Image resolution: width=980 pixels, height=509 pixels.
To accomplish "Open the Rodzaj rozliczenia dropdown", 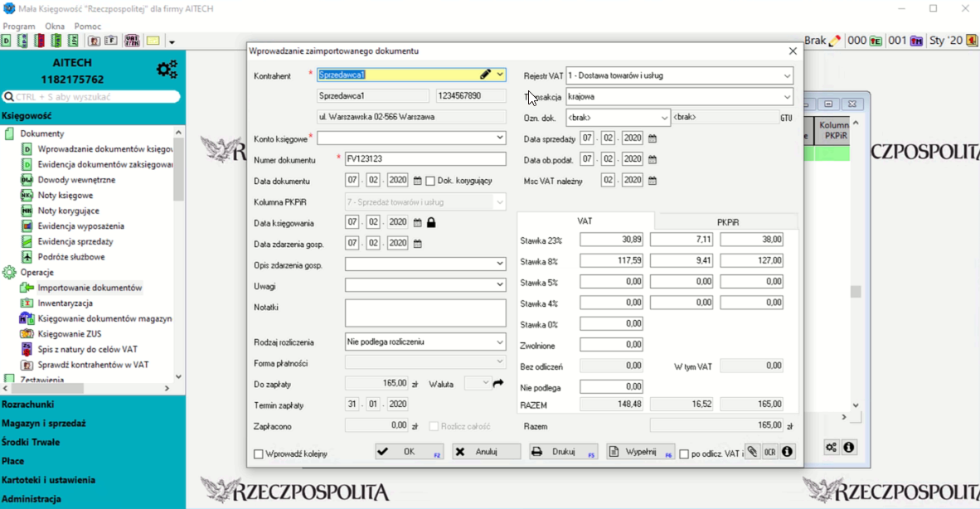I will point(500,342).
